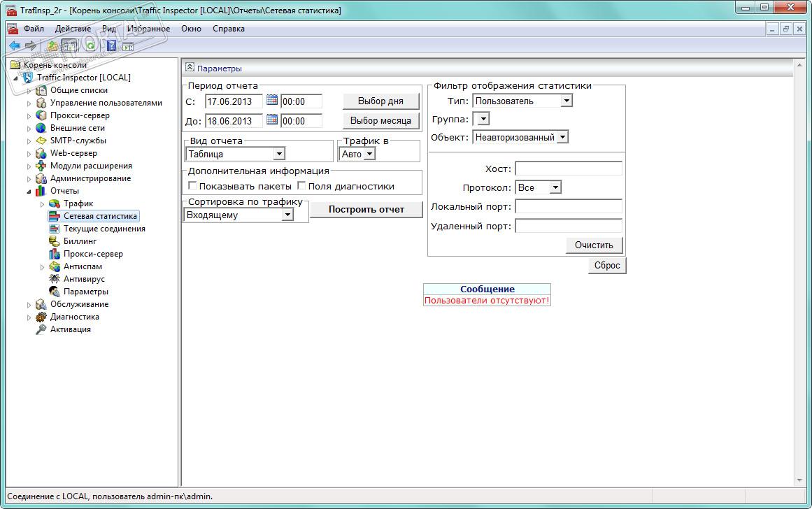Click the Выбор месяца button
This screenshot has height=509, width=812.
(x=380, y=121)
